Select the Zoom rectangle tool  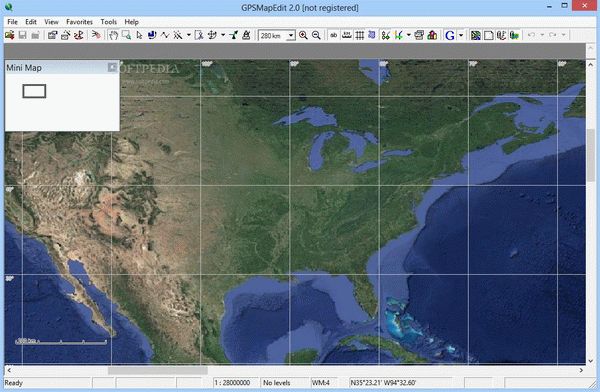(x=126, y=36)
